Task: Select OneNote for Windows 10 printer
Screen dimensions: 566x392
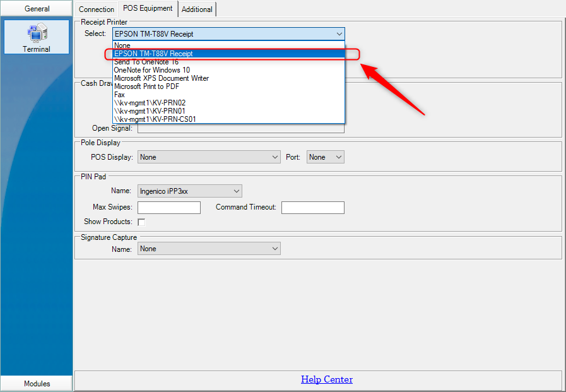Action: tap(228, 70)
